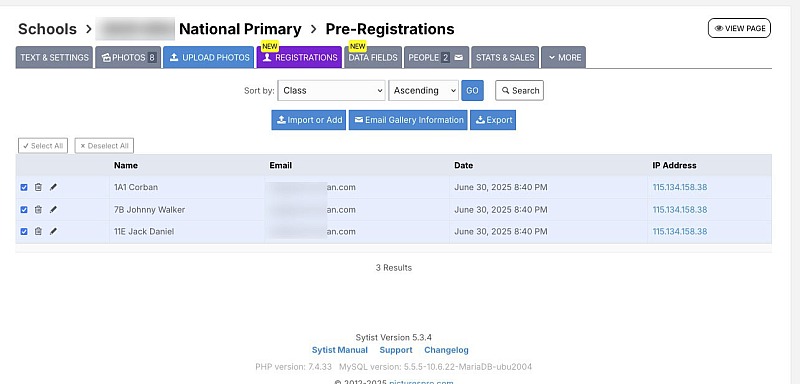Open editor for 11E Jack Daniel row
Image resolution: width=800 pixels, height=384 pixels.
(x=53, y=232)
